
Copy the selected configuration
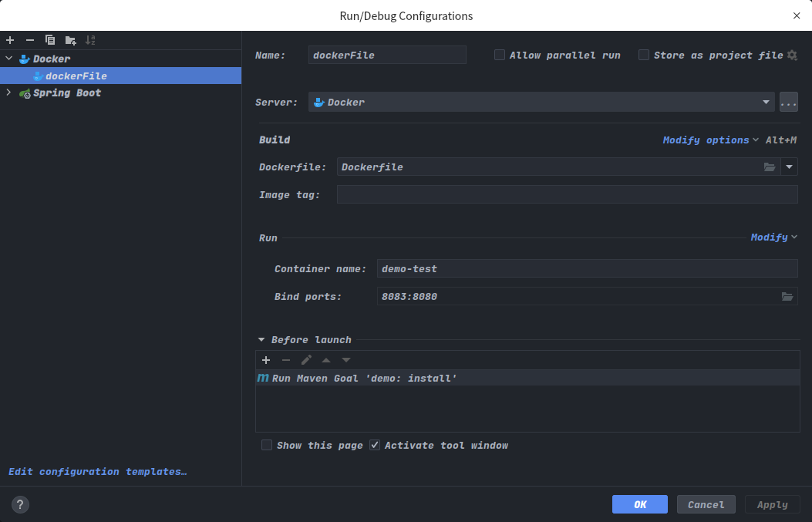pos(50,40)
